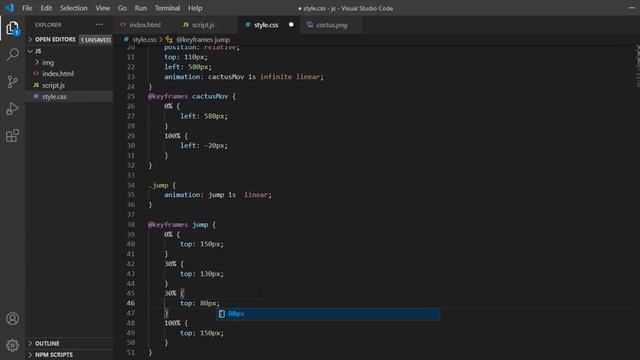Open the Terminal menu

click(x=167, y=8)
